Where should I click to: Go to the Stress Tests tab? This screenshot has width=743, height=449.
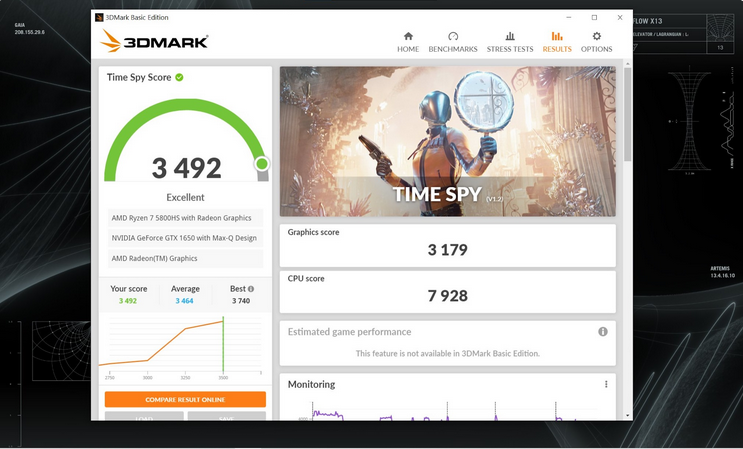pyautogui.click(x=510, y=42)
